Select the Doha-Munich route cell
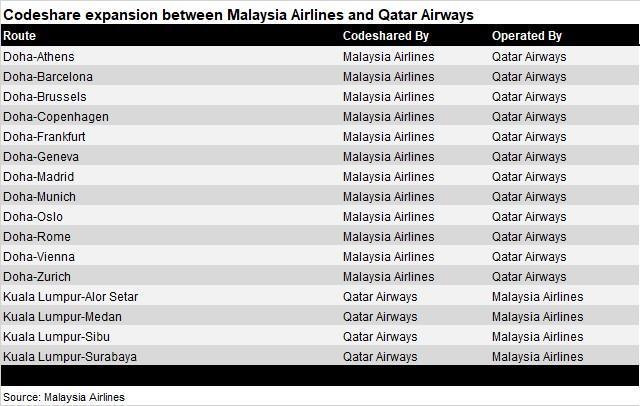This screenshot has width=640, height=406. point(40,197)
